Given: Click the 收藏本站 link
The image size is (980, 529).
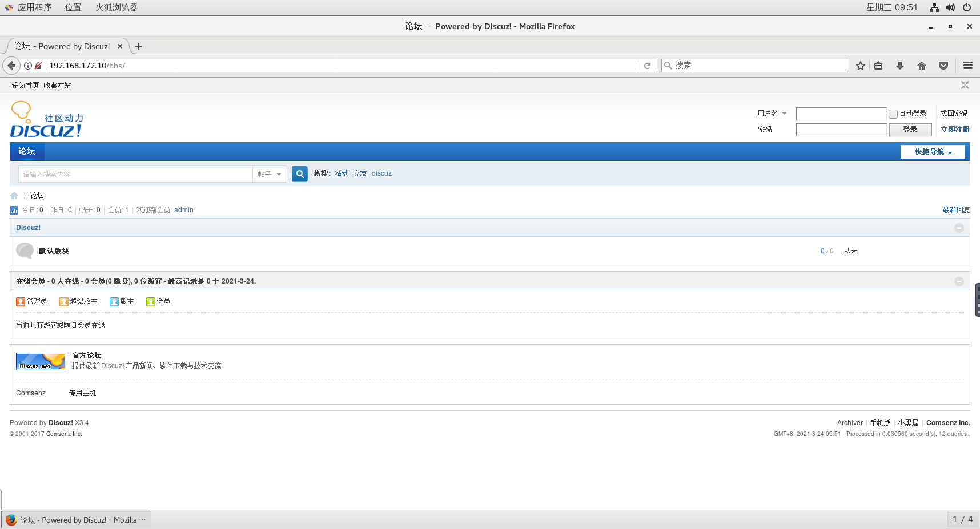Looking at the screenshot, I should pyautogui.click(x=57, y=86).
